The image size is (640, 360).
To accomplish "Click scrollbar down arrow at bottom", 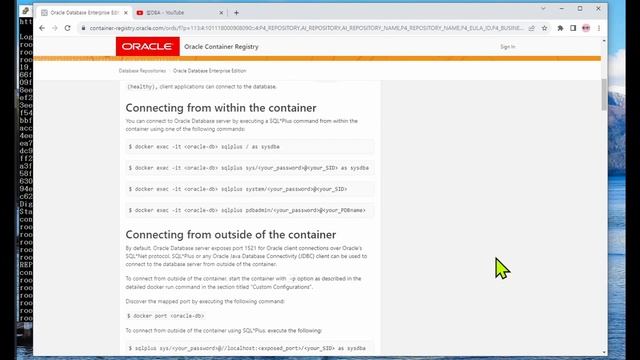I will (604, 352).
